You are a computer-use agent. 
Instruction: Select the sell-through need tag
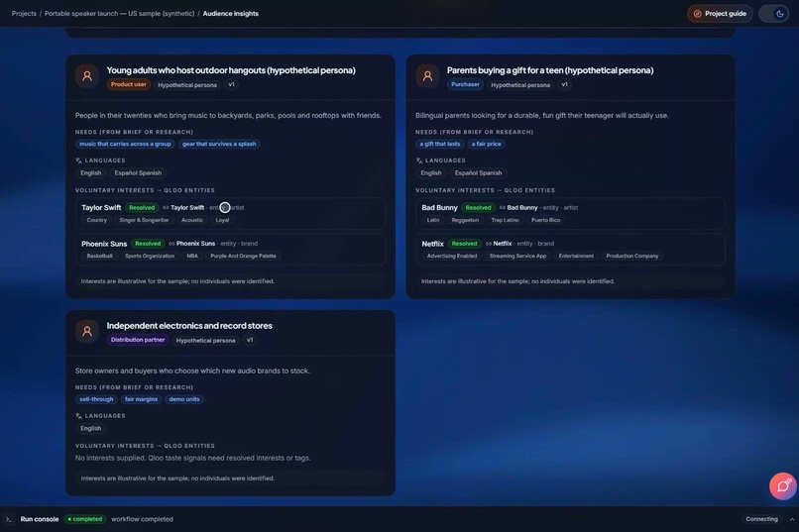pos(96,399)
